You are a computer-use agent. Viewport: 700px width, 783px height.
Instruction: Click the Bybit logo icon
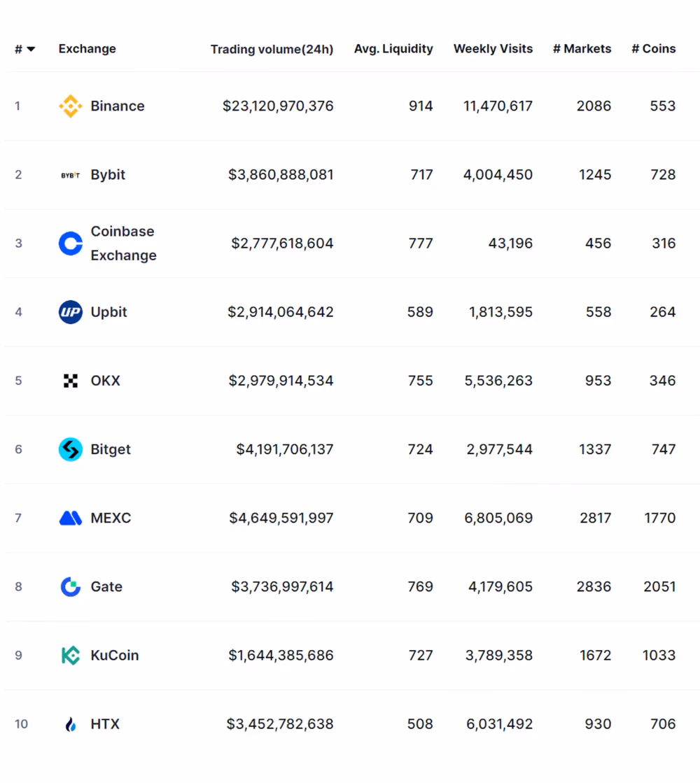(71, 175)
